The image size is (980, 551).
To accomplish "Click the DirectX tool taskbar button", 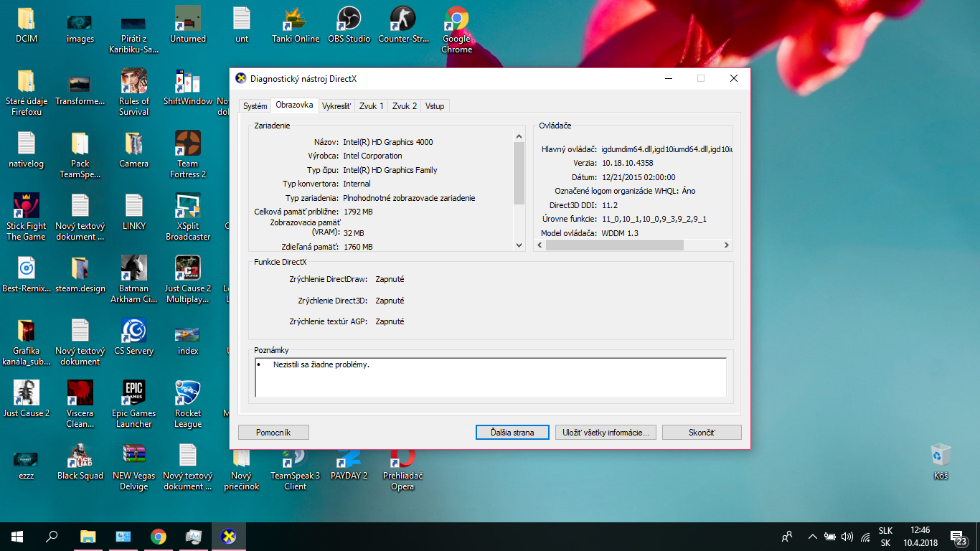I will [x=229, y=536].
